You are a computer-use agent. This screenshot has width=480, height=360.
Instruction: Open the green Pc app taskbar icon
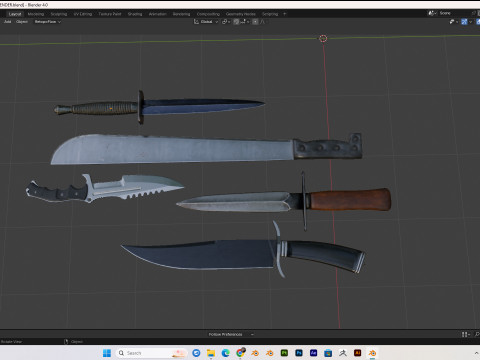[x=284, y=353]
